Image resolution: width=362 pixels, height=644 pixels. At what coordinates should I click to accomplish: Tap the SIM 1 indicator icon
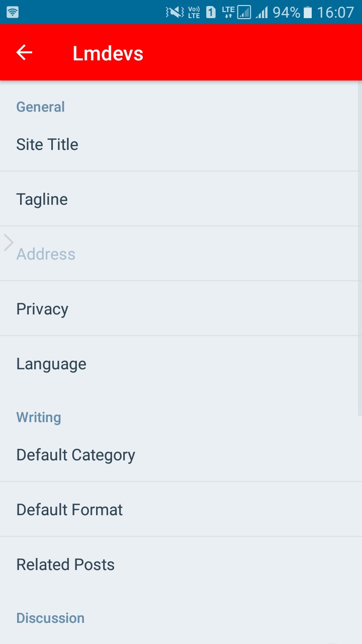[211, 12]
